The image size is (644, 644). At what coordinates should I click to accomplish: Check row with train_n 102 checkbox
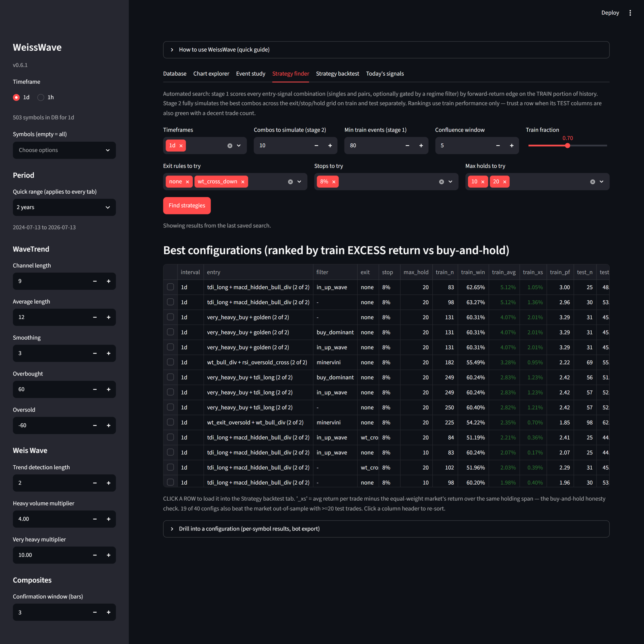(x=171, y=467)
